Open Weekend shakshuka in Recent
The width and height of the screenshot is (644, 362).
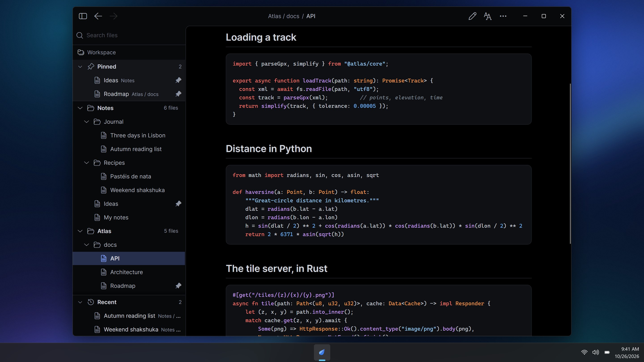pyautogui.click(x=129, y=330)
